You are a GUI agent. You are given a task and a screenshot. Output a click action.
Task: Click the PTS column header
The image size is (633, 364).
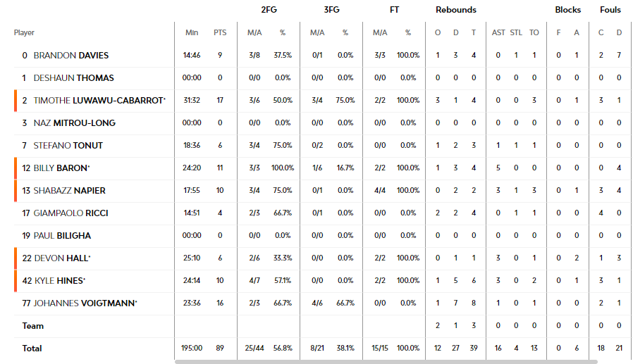click(220, 32)
